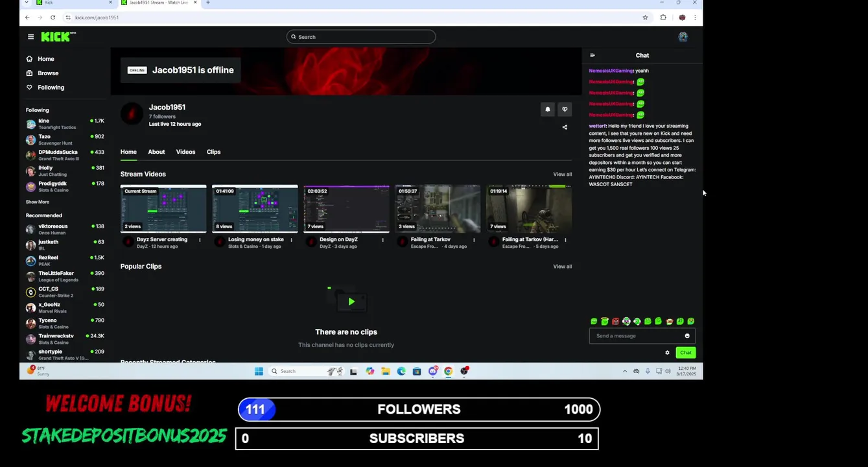Image resolution: width=868 pixels, height=467 pixels.
Task: Open kine channel in Following list
Action: pos(65,124)
